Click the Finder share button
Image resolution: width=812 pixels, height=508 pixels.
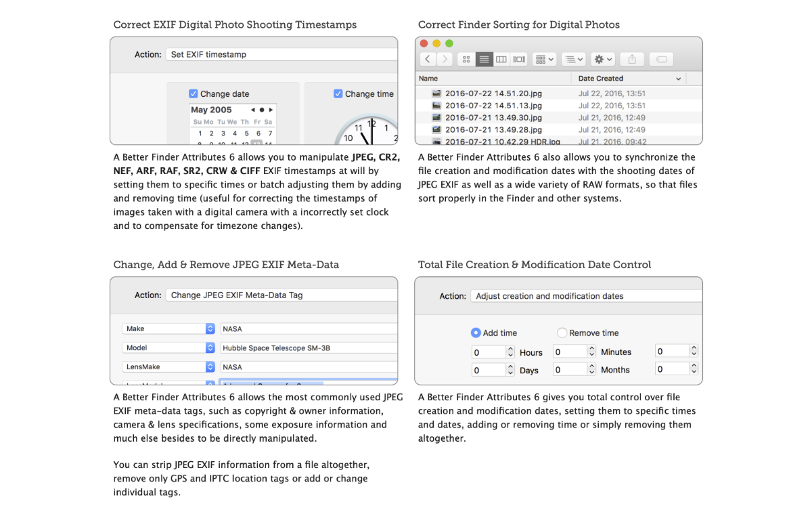(632, 60)
